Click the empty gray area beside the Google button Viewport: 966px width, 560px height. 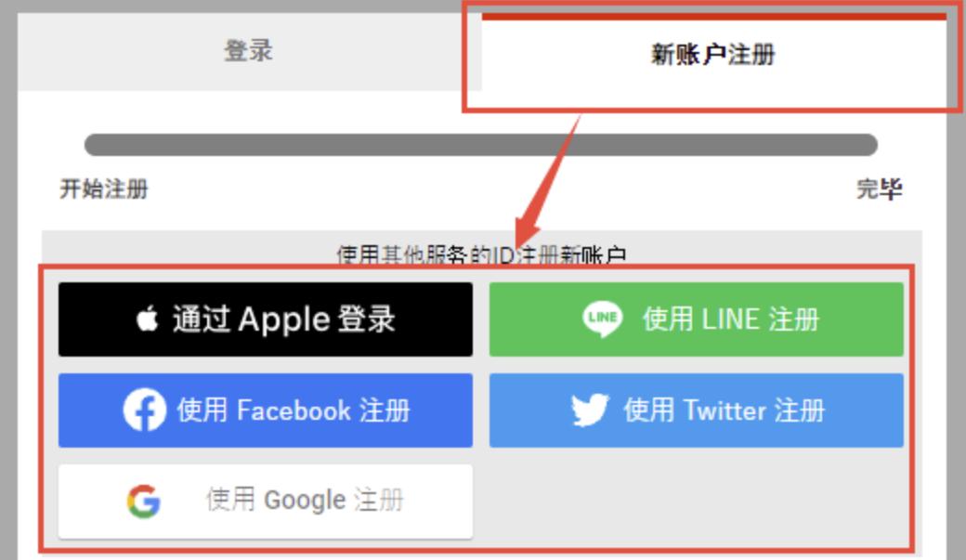click(x=696, y=501)
